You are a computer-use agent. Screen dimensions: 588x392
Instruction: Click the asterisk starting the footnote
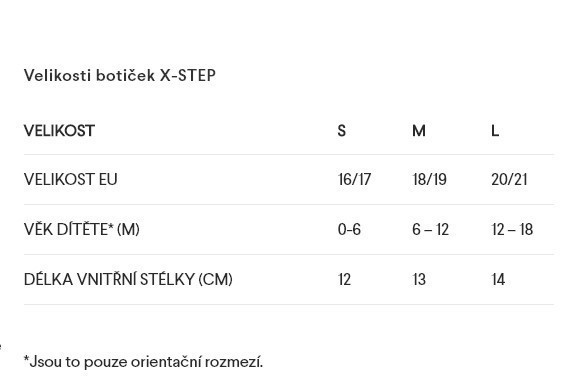tap(26, 358)
